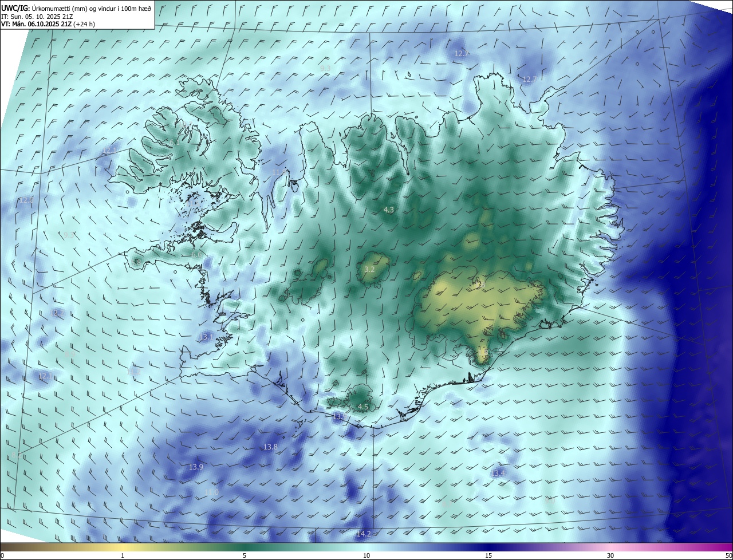The width and height of the screenshot is (733, 560).
Task: Click the valid time line 'VT: Mán. 06.10.2025 21Z (+24 h)'
Action: click(x=48, y=24)
